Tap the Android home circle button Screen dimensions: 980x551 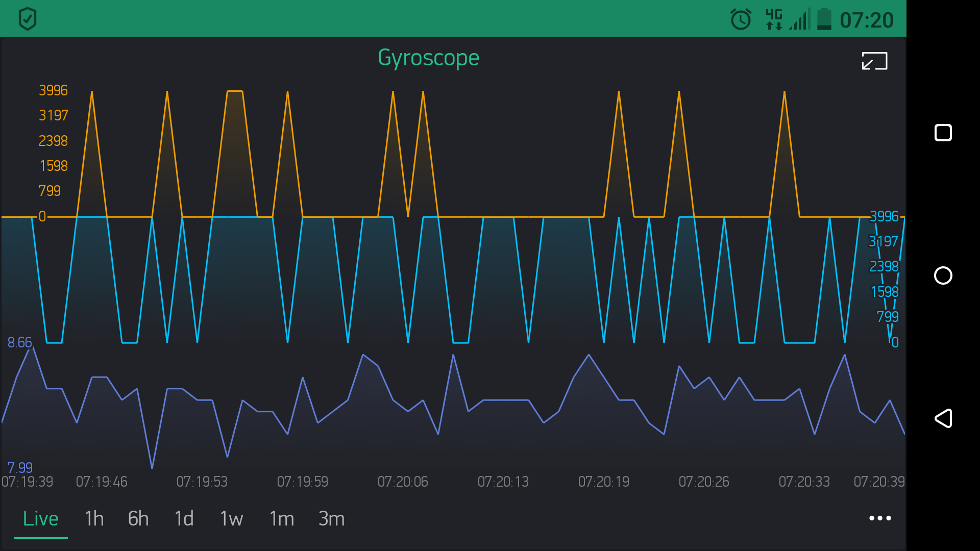(943, 275)
